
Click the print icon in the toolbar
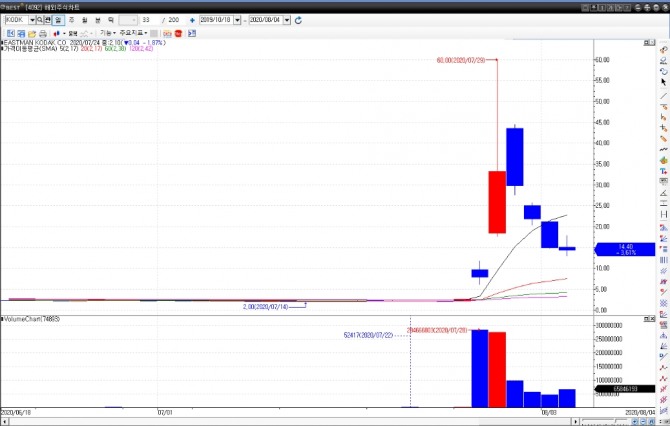point(43,33)
